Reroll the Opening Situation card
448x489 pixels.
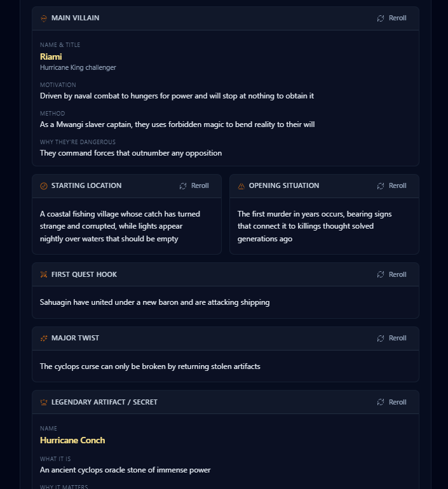[391, 186]
